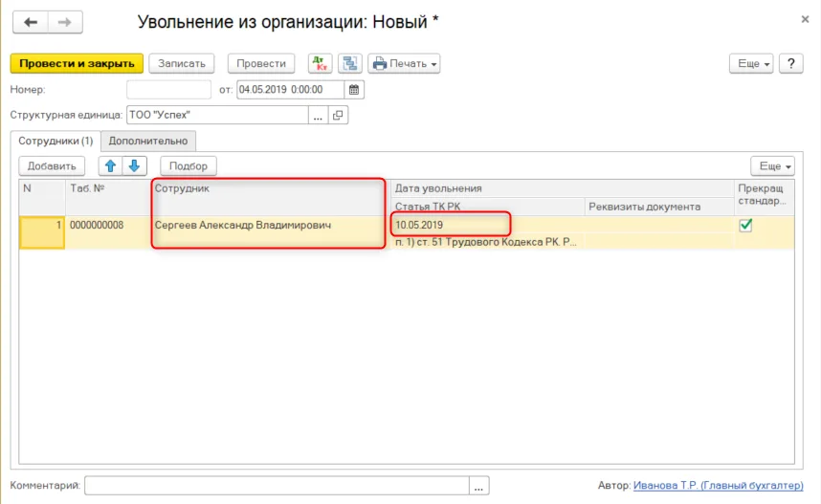Open the Комментарий ellipsis selector
Image resolution: width=821 pixels, height=504 pixels.
tap(478, 486)
